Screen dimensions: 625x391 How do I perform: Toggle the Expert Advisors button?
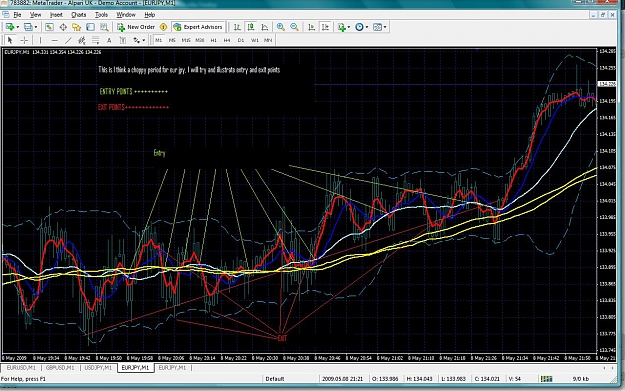198,27
